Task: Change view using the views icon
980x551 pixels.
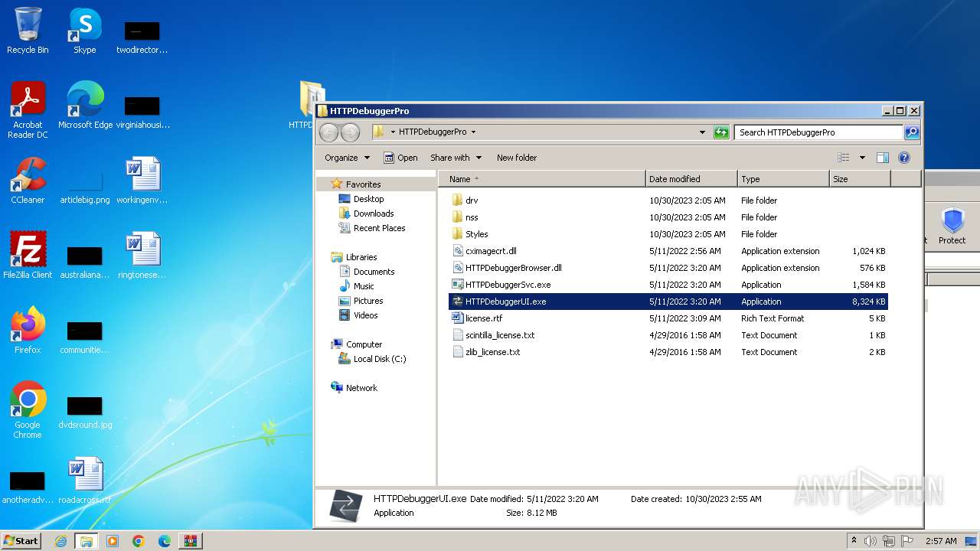Action: click(x=844, y=158)
